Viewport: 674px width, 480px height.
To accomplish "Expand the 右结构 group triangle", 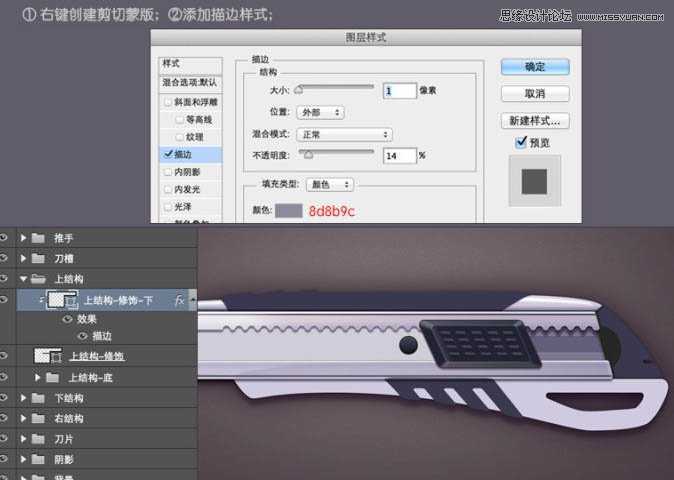I will point(23,418).
